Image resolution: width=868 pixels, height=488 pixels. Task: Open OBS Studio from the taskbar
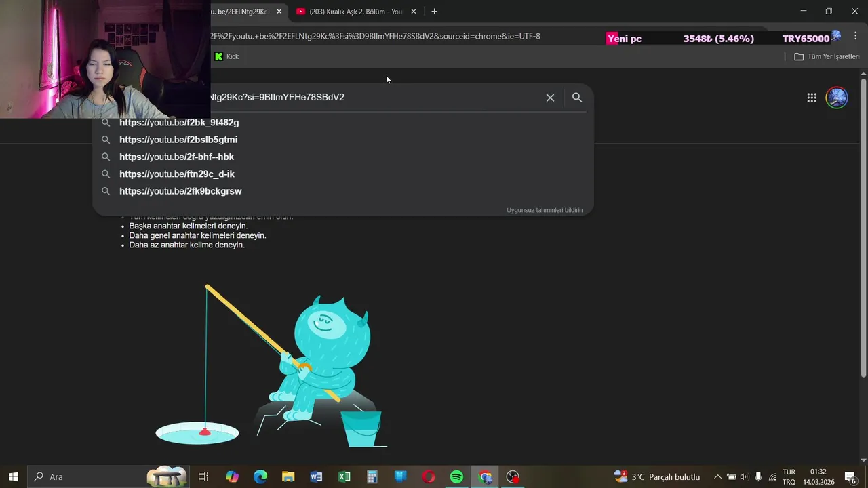[513, 476]
